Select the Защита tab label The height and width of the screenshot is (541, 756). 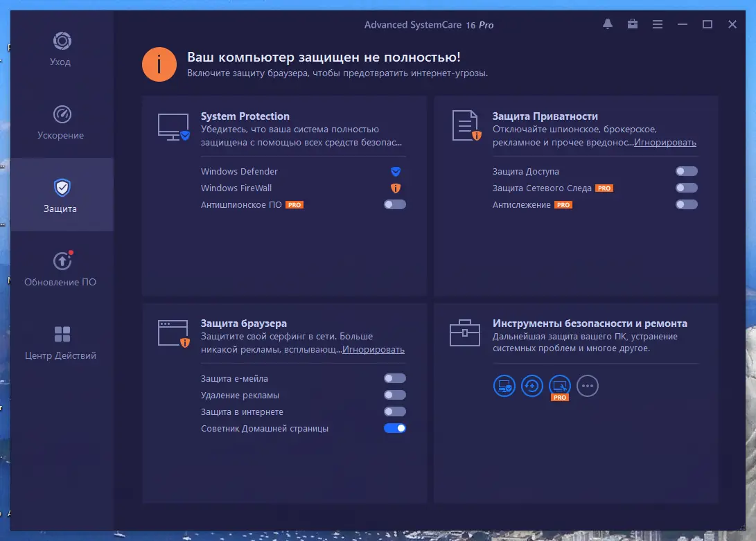(60, 209)
